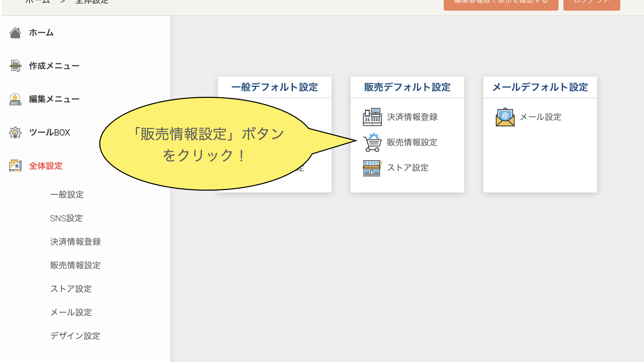The height and width of the screenshot is (362, 644).
Task: Click the ツールBOX lightbulb gear icon
Action: click(x=15, y=133)
